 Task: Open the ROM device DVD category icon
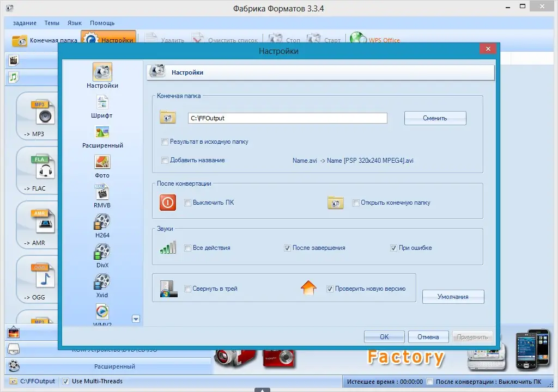[14, 350]
